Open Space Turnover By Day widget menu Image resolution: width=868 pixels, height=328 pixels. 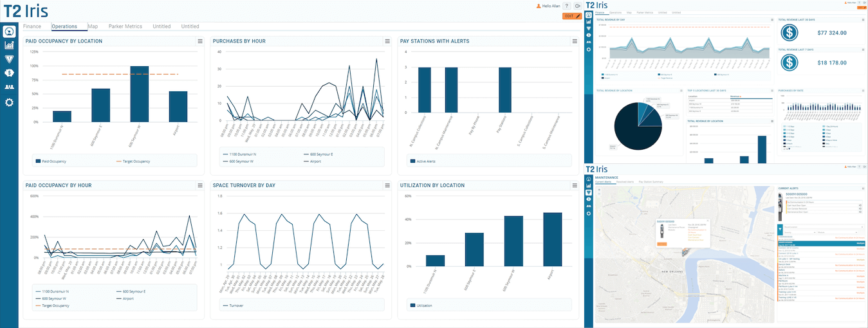387,185
